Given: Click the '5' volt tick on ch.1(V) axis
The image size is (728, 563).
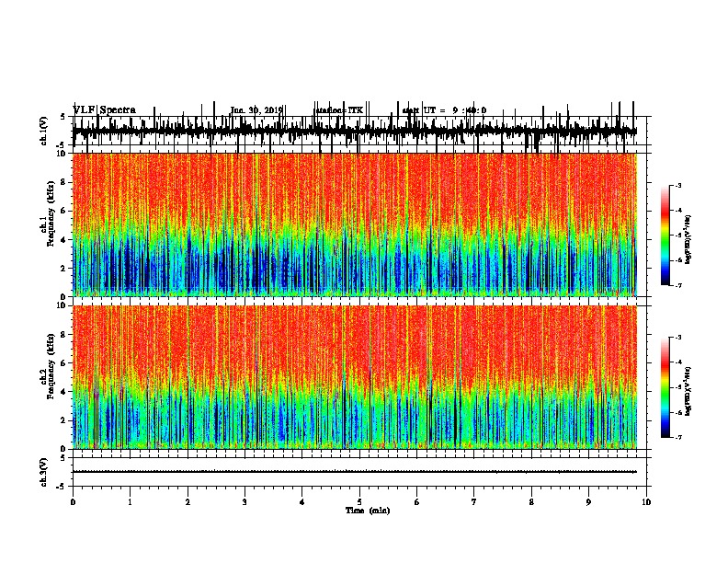Looking at the screenshot, I should 63,117.
